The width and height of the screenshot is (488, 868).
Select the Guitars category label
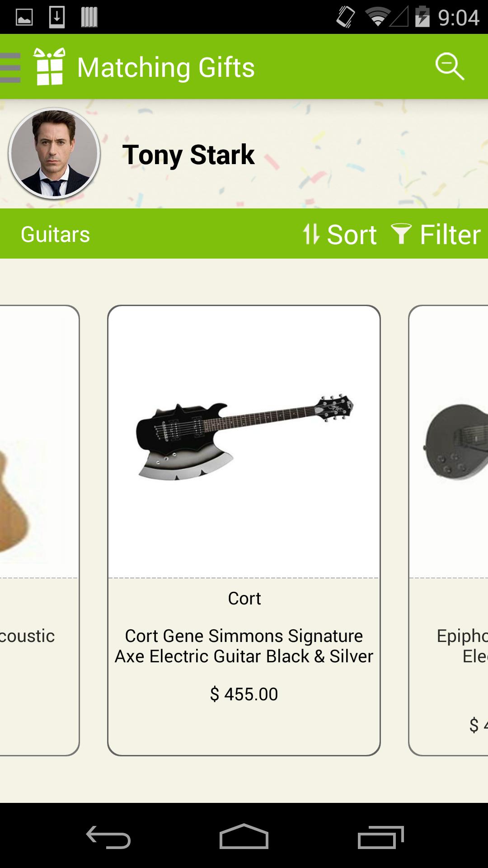click(x=55, y=234)
